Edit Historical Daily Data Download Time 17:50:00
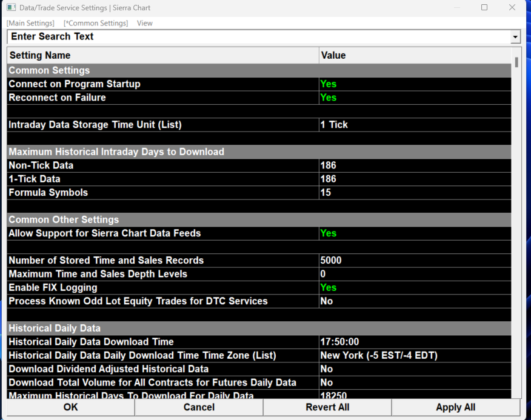The width and height of the screenshot is (531, 420). point(415,341)
